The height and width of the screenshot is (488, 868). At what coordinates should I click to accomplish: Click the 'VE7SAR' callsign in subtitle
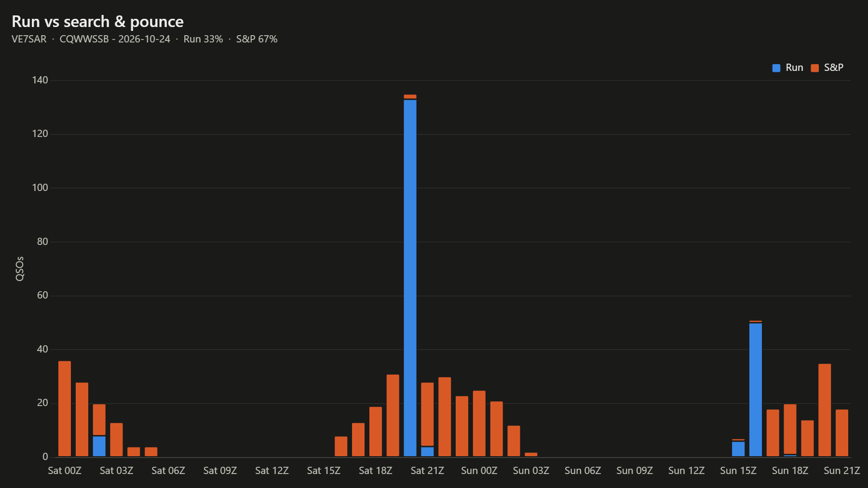pos(29,39)
